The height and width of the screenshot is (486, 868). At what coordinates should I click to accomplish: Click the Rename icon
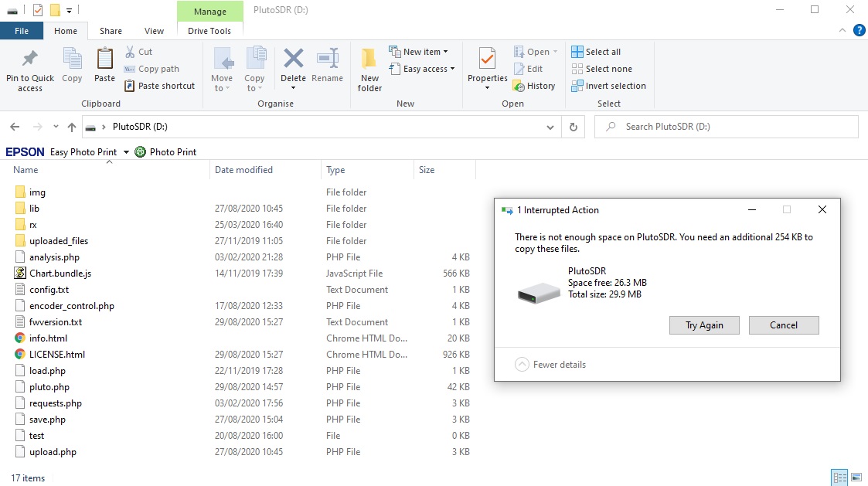[x=327, y=58]
